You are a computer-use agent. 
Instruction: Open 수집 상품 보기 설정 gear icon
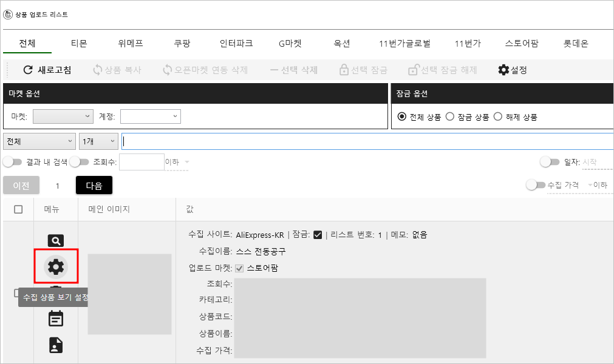click(x=56, y=267)
